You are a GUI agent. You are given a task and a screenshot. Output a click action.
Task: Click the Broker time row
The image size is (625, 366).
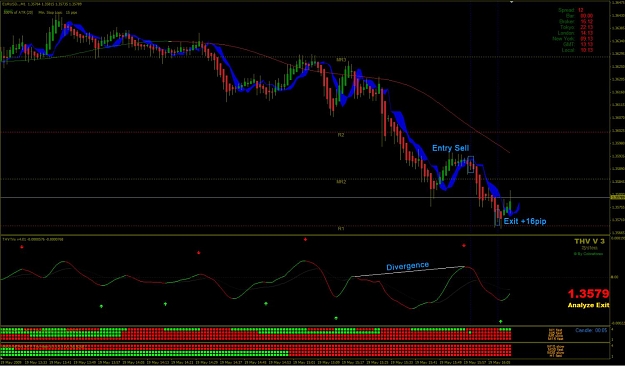(x=576, y=22)
